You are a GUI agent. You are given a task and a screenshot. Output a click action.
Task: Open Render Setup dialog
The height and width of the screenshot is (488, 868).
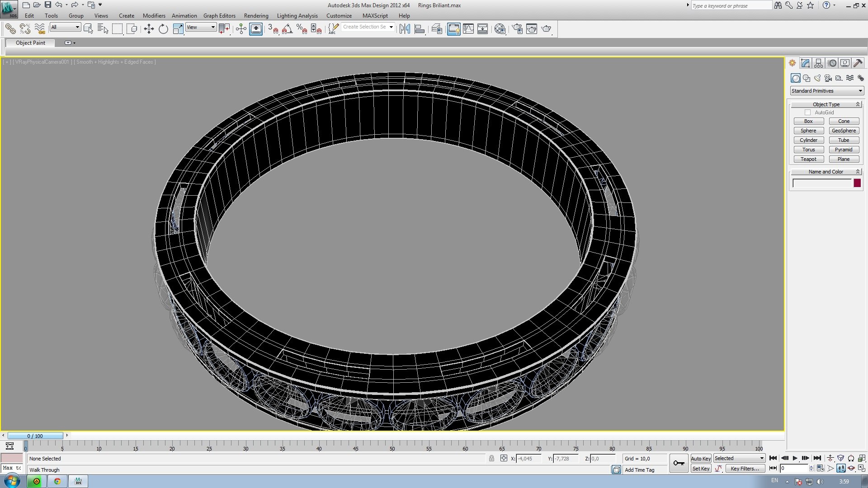pos(517,29)
